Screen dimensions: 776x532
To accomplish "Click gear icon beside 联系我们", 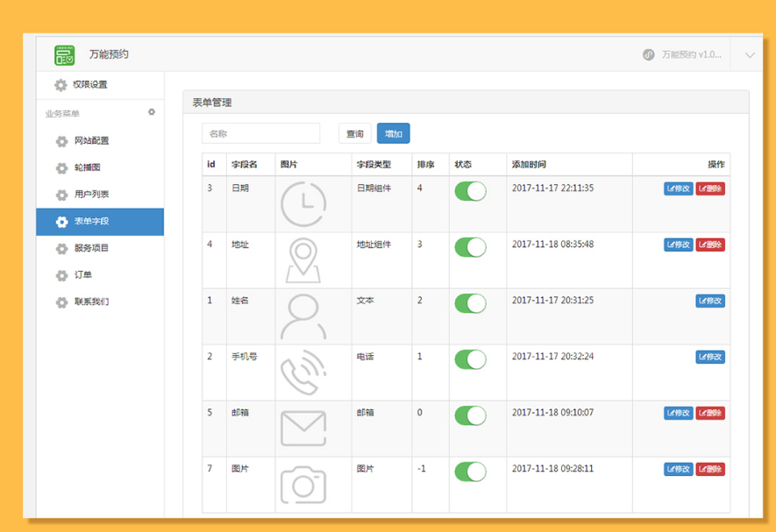I will (61, 301).
